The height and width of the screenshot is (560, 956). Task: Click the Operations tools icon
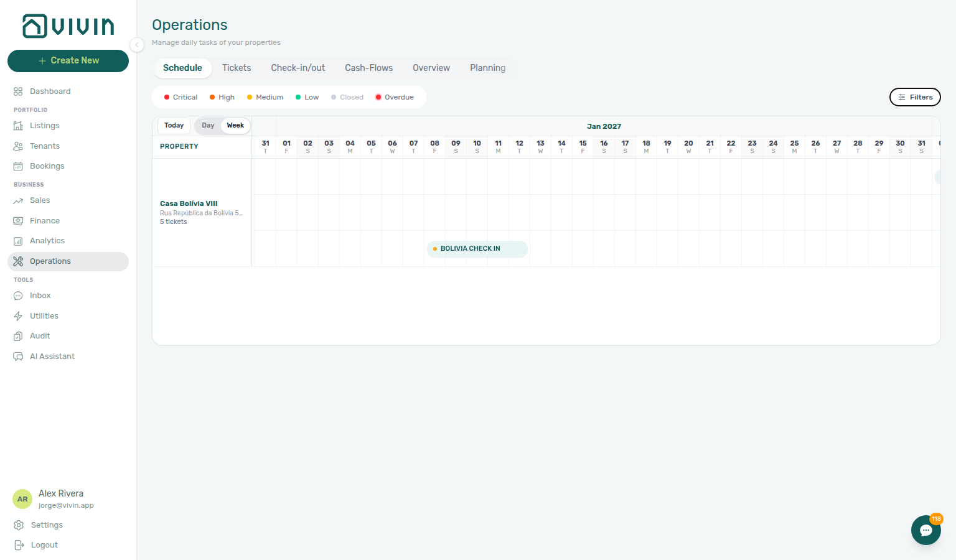click(x=18, y=261)
